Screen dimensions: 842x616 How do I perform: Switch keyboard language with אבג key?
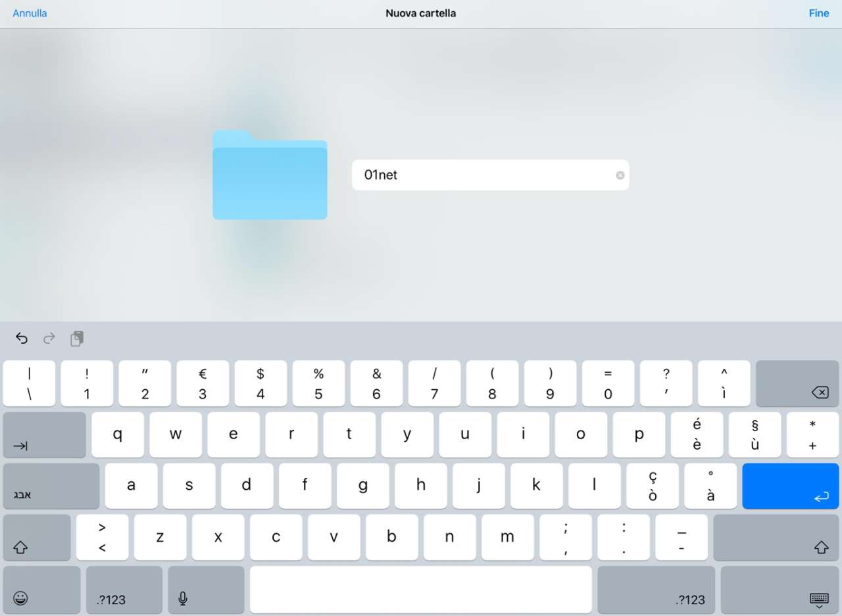[x=51, y=486]
